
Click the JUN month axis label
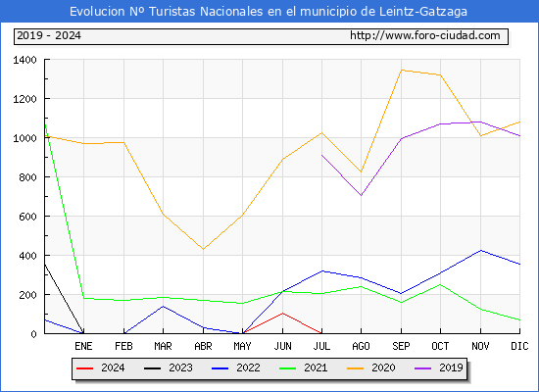[x=282, y=346]
